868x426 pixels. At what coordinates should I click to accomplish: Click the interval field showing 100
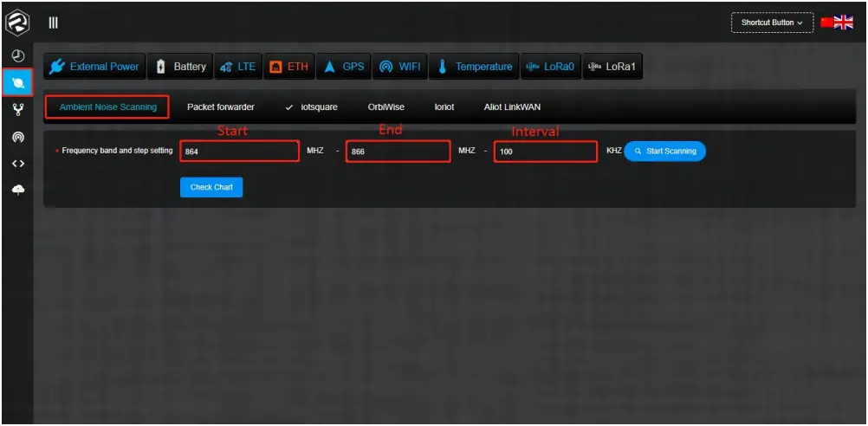tap(546, 151)
